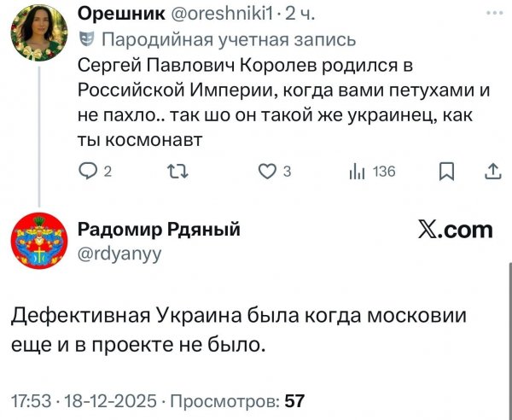Viewport: 512px width, 420px height.
Task: Click the Радомир Рдяный display name
Action: (159, 229)
